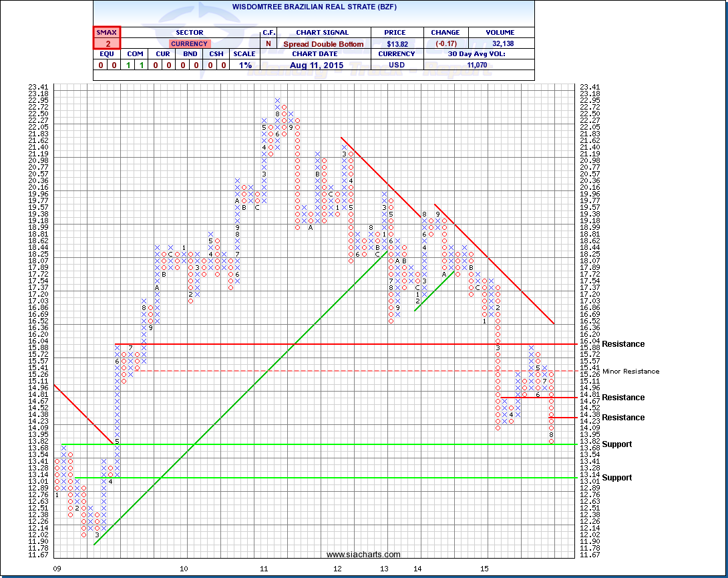Select the Spread Double Bottom chart signal
The image size is (728, 578).
click(324, 44)
